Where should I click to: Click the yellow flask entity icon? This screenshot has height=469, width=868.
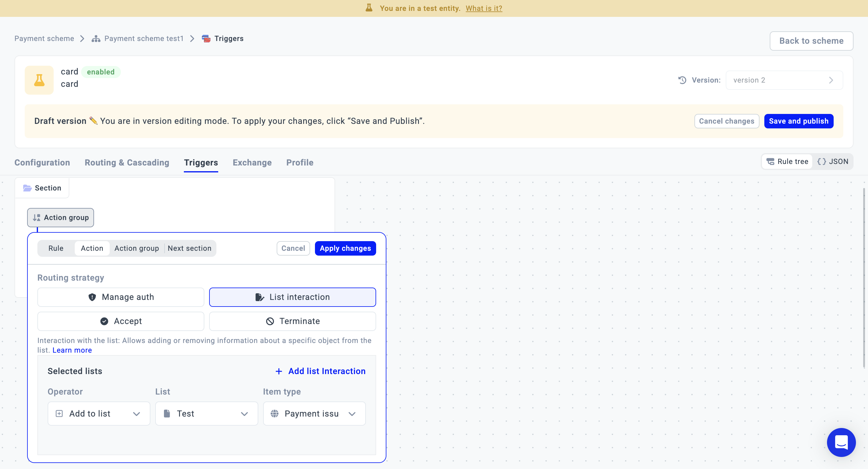[x=39, y=80]
